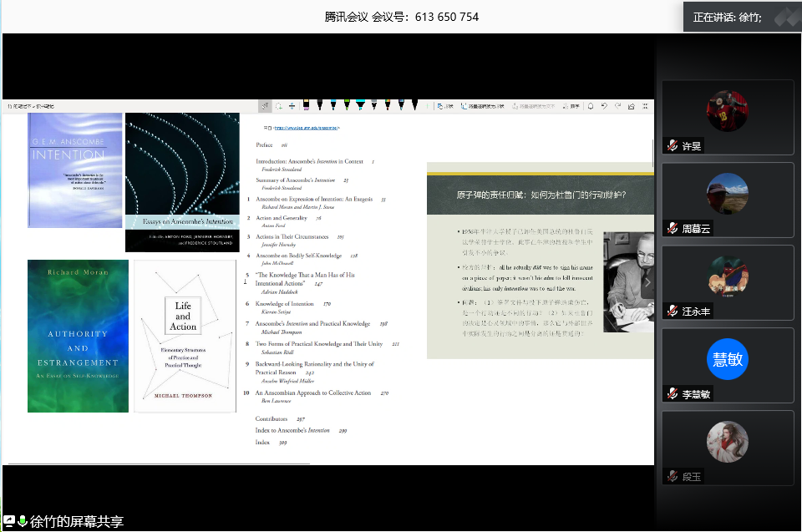Select 周慕云's avatar
802x532 pixels.
[x=728, y=194]
